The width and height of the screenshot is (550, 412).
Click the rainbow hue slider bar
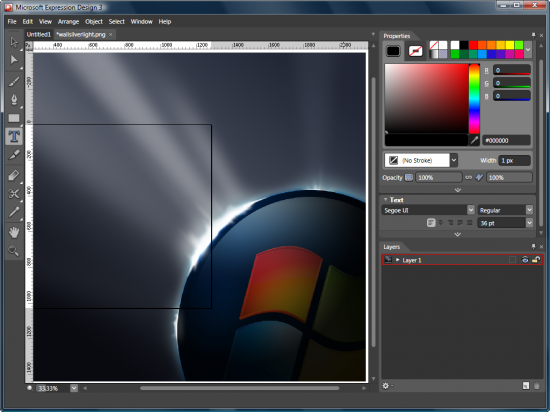coord(474,99)
